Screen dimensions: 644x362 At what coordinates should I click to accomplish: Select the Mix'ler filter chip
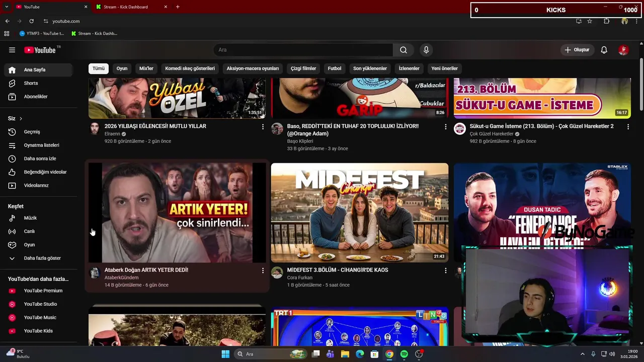(x=146, y=68)
